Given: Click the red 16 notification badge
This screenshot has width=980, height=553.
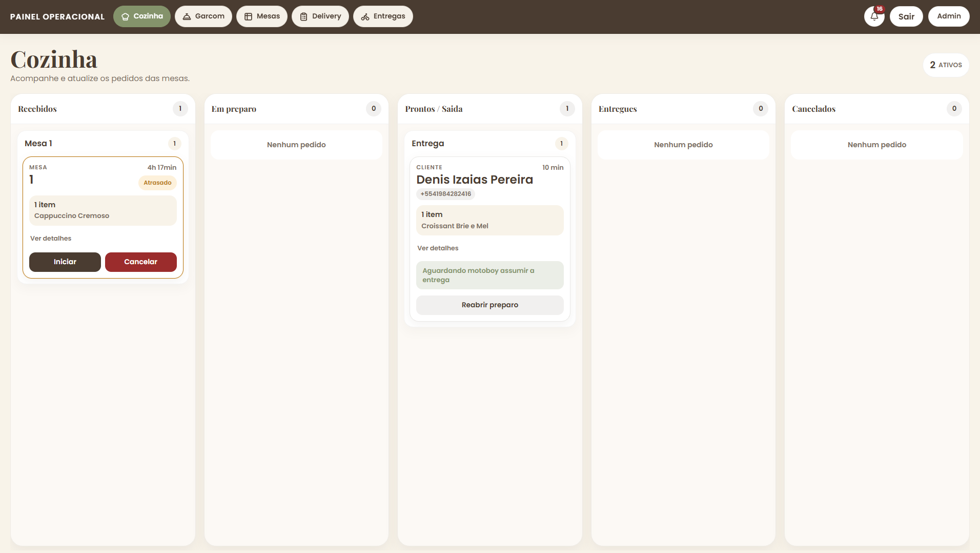Looking at the screenshot, I should click(x=880, y=9).
